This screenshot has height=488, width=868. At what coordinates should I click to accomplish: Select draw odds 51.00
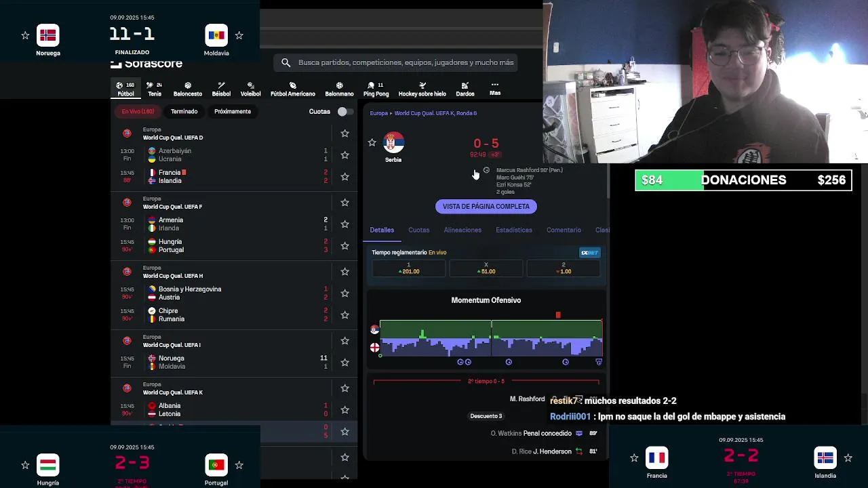486,268
